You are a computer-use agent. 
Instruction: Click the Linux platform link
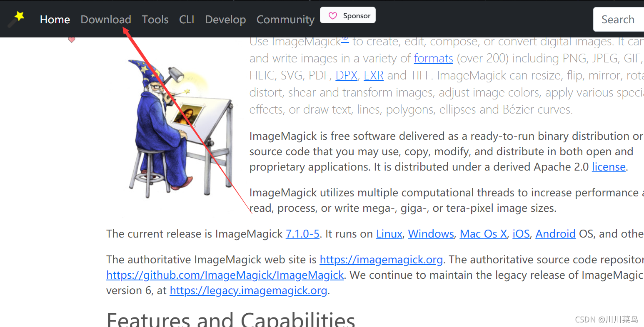click(389, 234)
